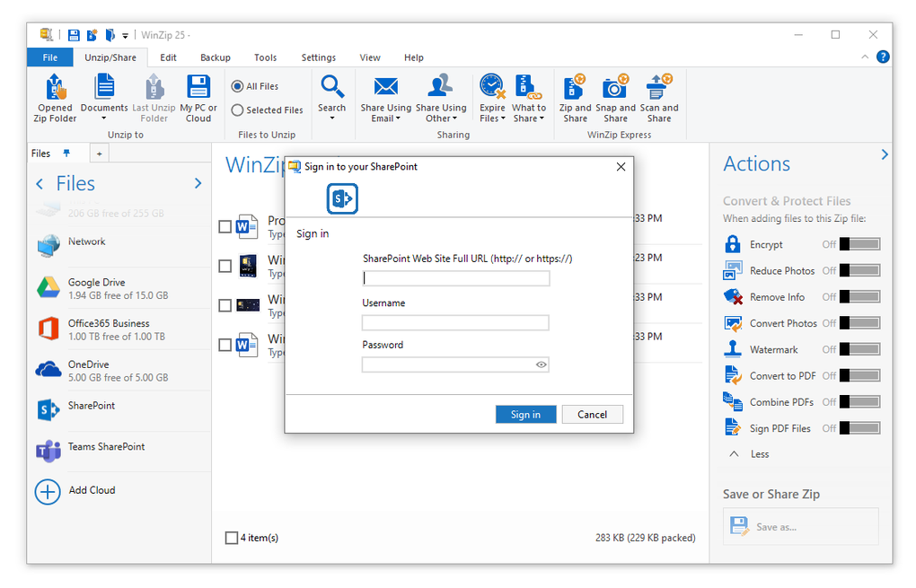
Task: Toggle Sign PDF Files switch
Action: coord(860,428)
